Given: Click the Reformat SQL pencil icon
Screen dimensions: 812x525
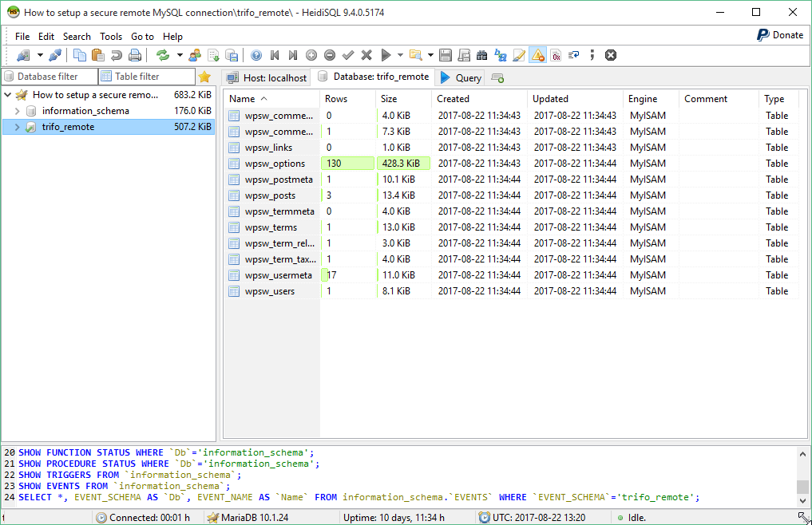Looking at the screenshot, I should pyautogui.click(x=519, y=55).
